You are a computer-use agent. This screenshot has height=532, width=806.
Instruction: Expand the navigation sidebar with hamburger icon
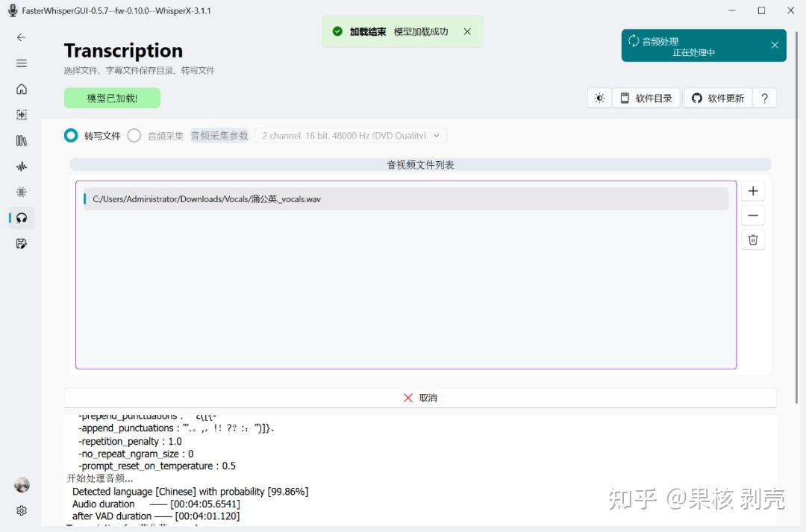pyautogui.click(x=21, y=62)
